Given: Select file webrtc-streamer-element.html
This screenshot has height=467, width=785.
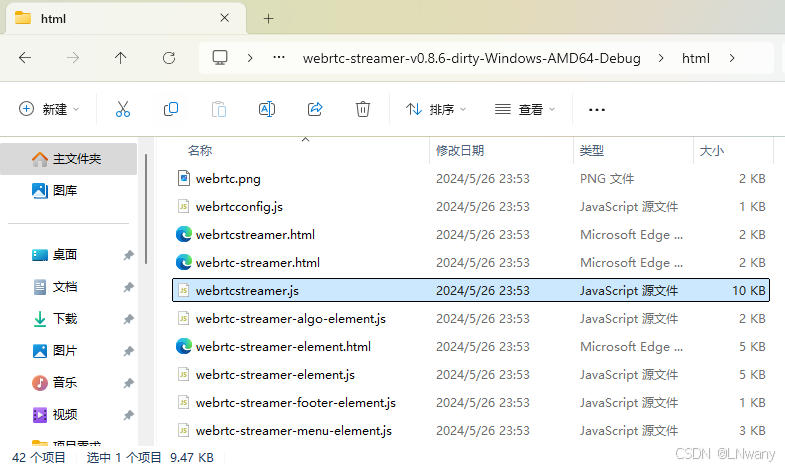Looking at the screenshot, I should pos(471,346).
